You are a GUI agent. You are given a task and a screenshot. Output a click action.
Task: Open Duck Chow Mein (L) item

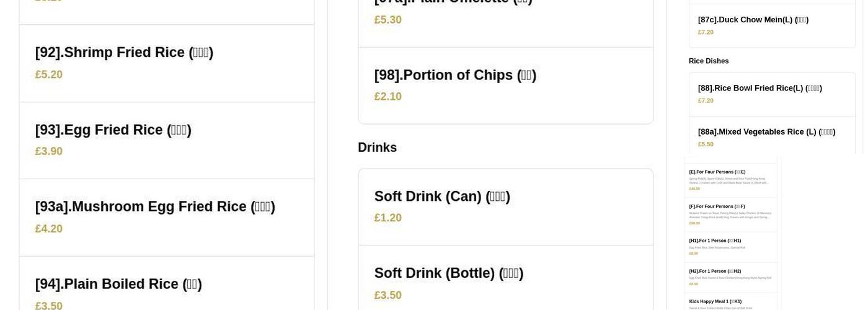click(x=753, y=20)
